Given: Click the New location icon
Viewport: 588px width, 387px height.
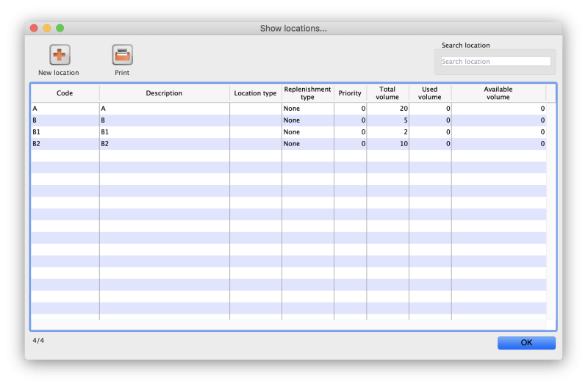Looking at the screenshot, I should (59, 55).
